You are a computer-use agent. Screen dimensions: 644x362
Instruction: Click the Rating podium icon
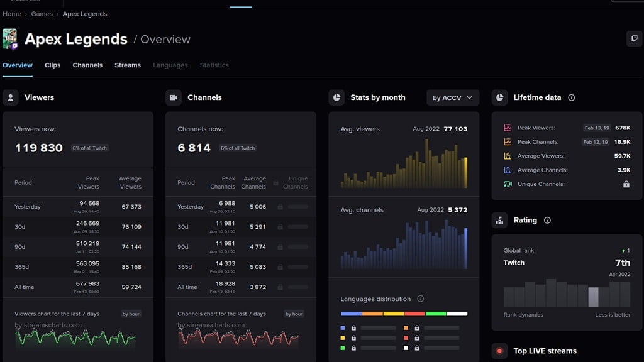(500, 221)
